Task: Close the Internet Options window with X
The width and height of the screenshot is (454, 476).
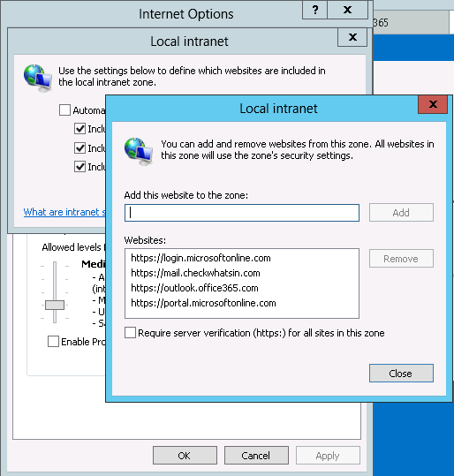Action: tap(347, 10)
